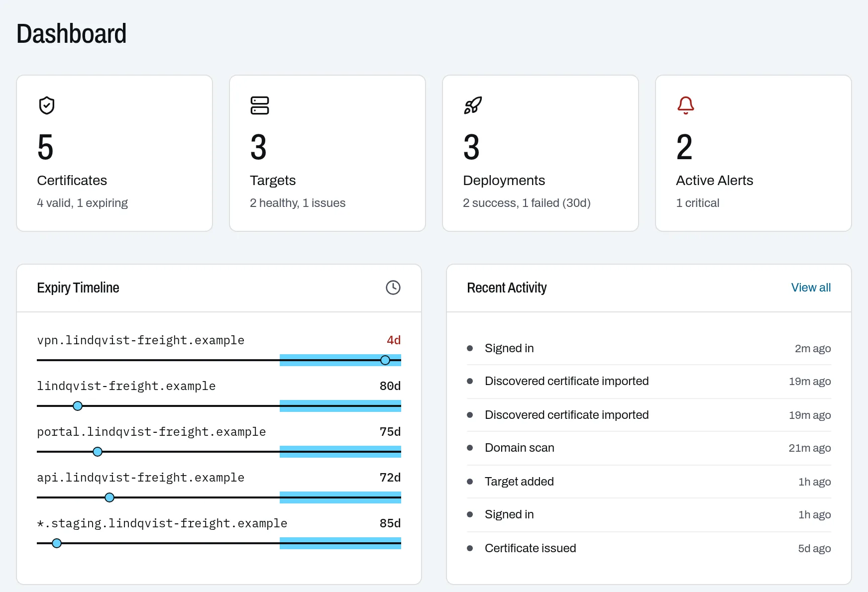Click the Dashboard page title
Viewport: 868px width, 592px height.
point(72,34)
